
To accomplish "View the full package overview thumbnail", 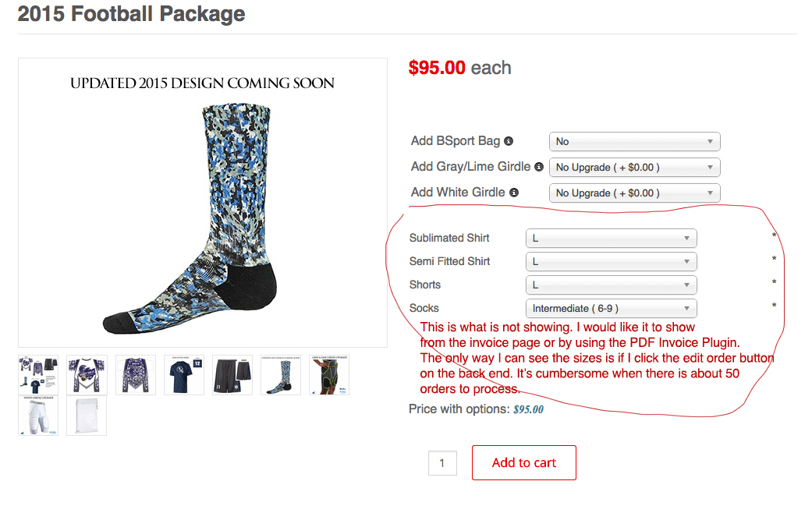I will 38,375.
